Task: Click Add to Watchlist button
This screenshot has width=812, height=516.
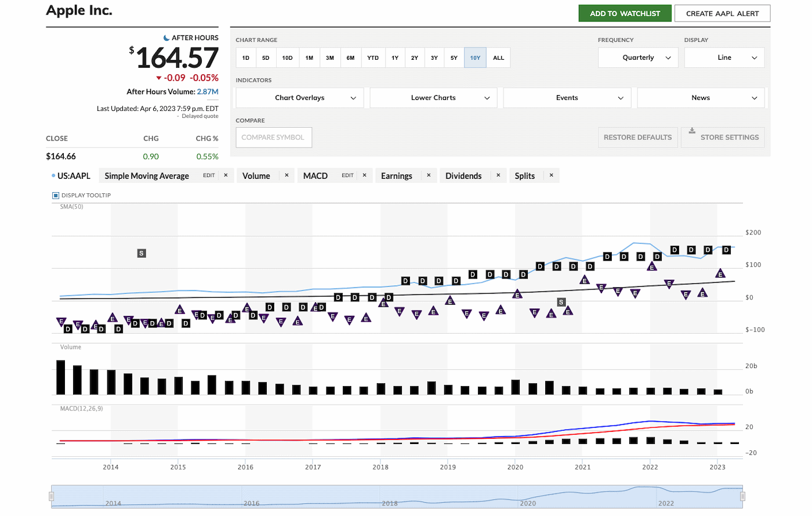Action: [625, 13]
